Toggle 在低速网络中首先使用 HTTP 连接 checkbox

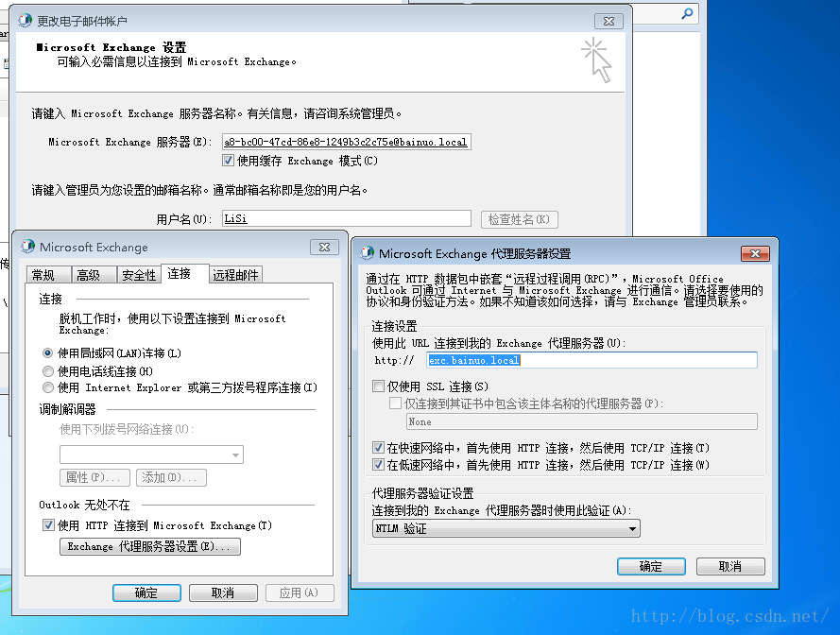pyautogui.click(x=378, y=464)
